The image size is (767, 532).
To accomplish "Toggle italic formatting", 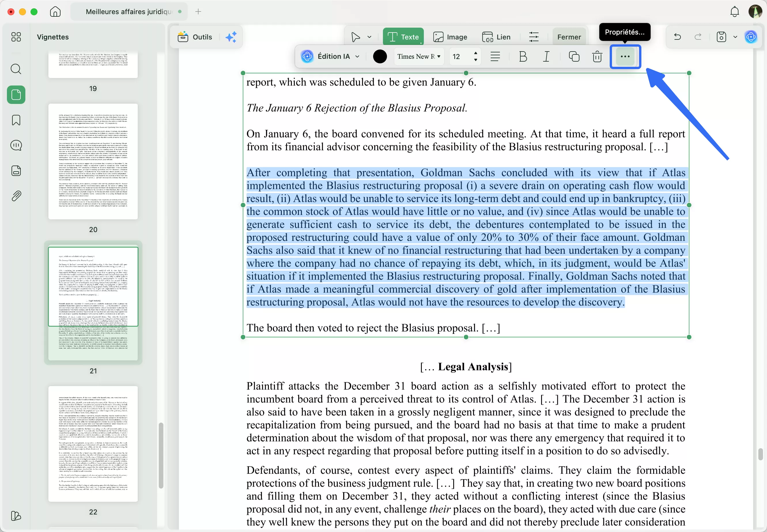I will [546, 57].
